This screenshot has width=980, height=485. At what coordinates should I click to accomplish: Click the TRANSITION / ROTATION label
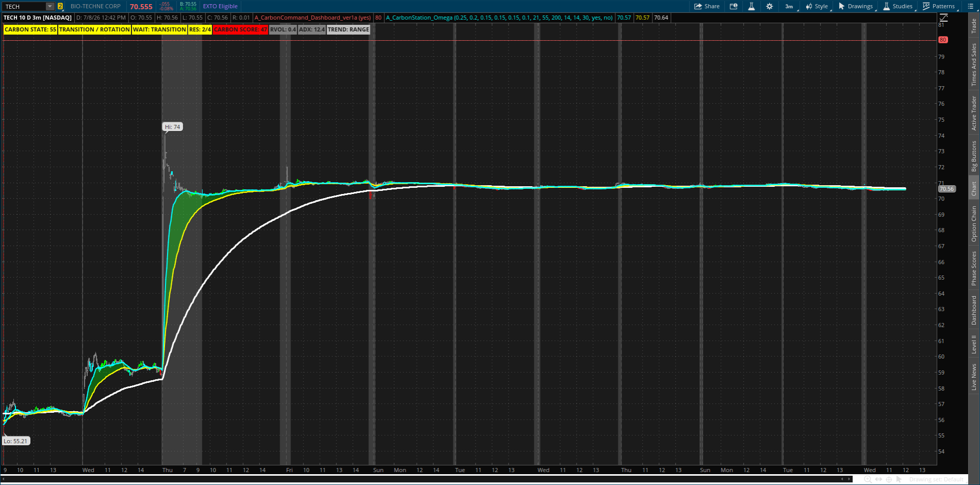pos(94,29)
